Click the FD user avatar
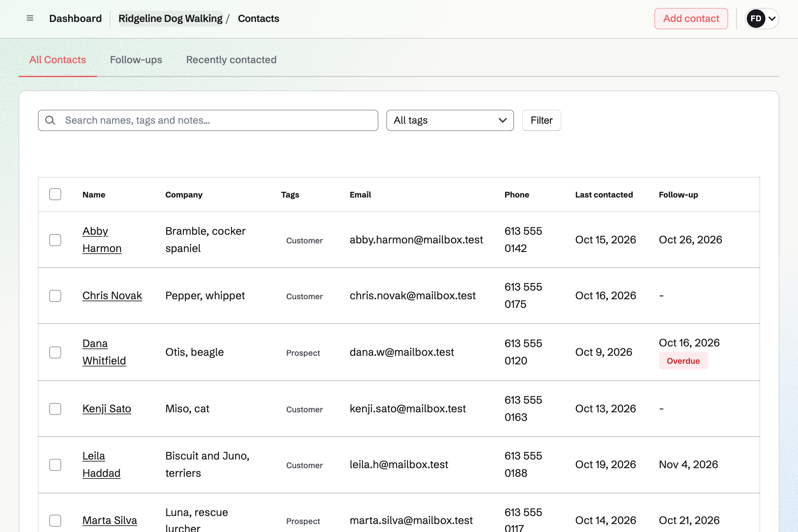798x532 pixels. (x=755, y=18)
